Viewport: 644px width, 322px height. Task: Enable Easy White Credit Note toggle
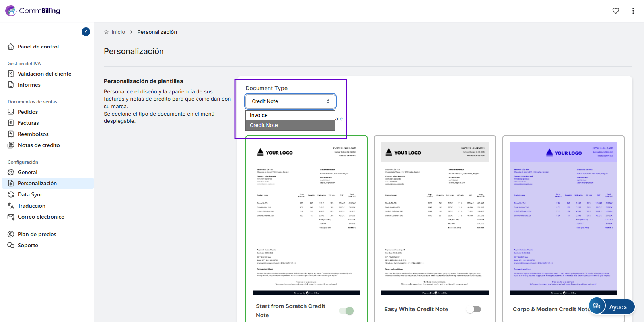[x=474, y=309]
